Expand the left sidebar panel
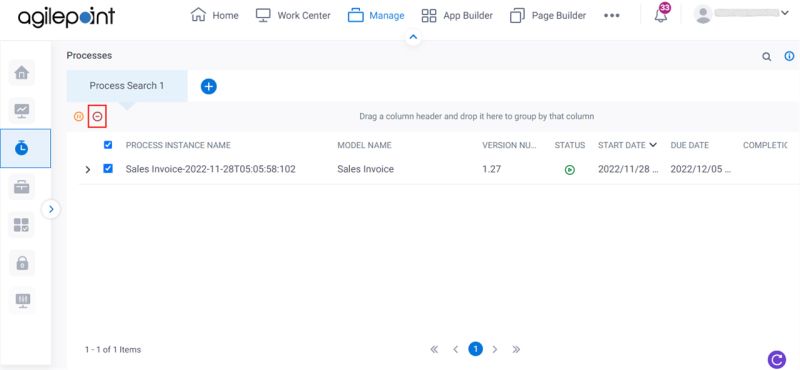 click(51, 209)
